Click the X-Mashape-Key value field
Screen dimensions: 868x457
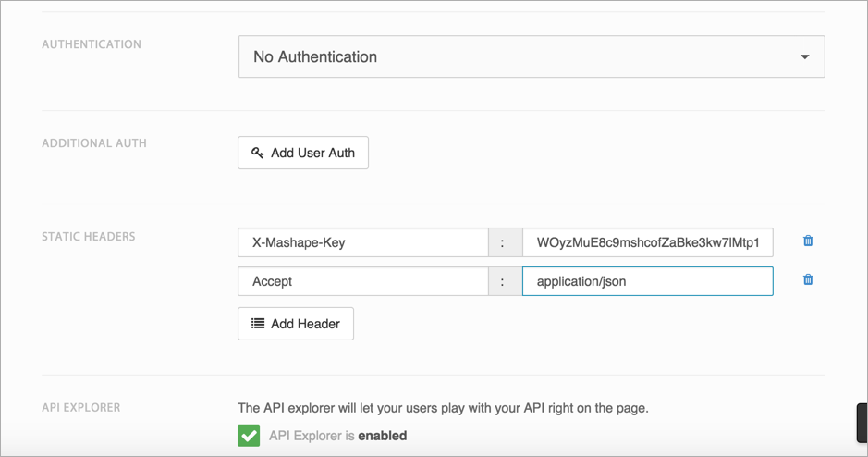[x=647, y=242]
